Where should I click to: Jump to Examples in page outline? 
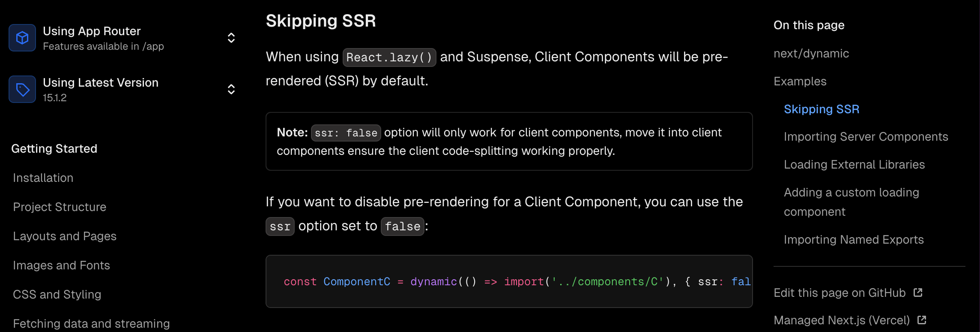(800, 81)
